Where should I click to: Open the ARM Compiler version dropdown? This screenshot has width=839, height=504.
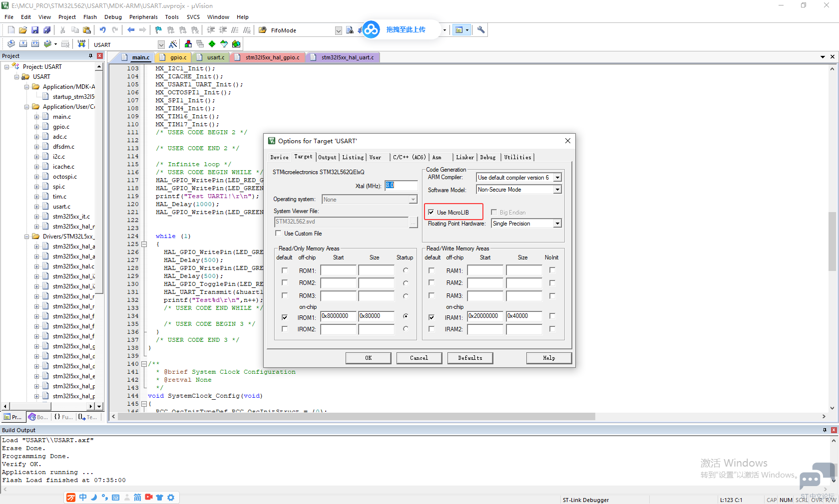click(x=557, y=178)
